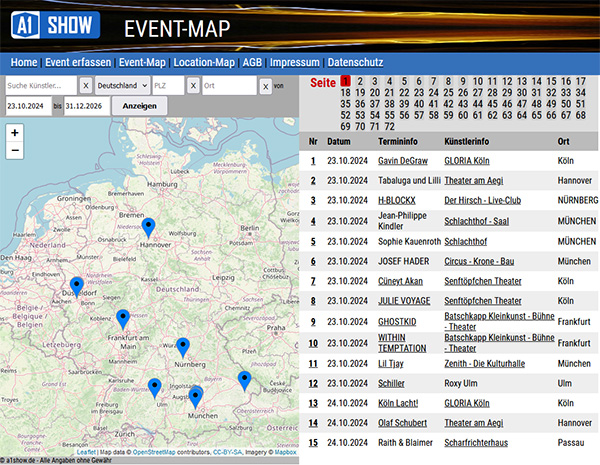Image resolution: width=600 pixels, height=465 pixels.
Task: Open Der Hirsch - Live-Club link
Action: [482, 200]
